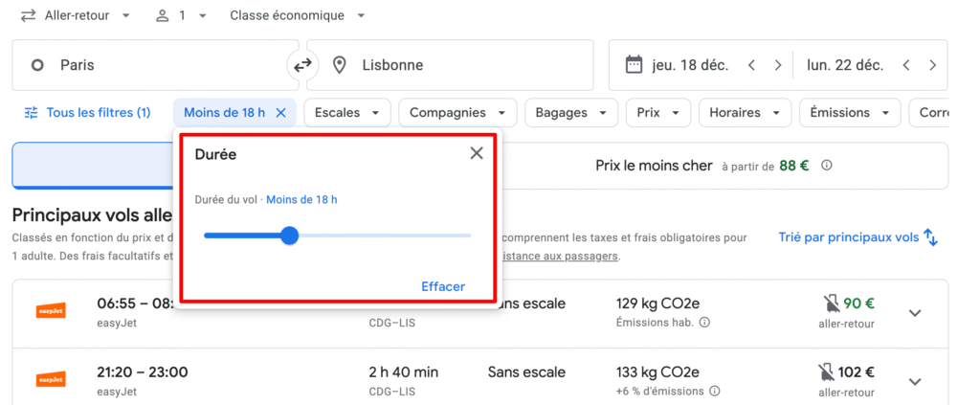Click the Durée du vol slider handle

pyautogui.click(x=289, y=236)
